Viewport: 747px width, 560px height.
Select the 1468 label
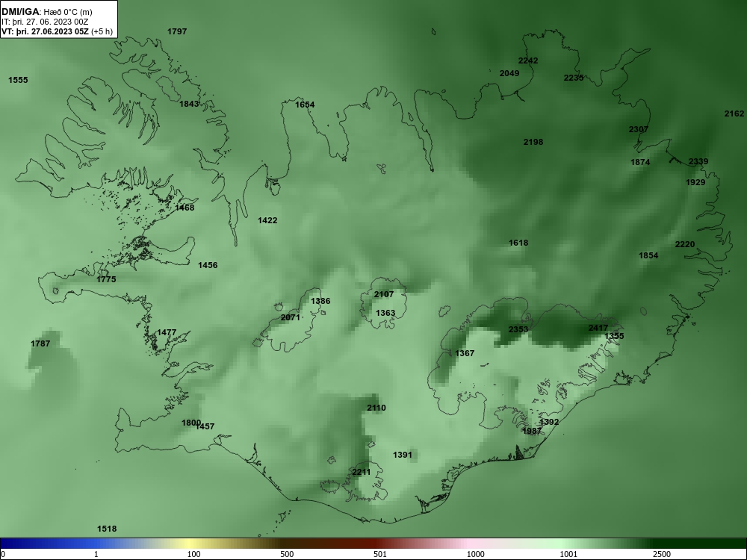coord(185,208)
